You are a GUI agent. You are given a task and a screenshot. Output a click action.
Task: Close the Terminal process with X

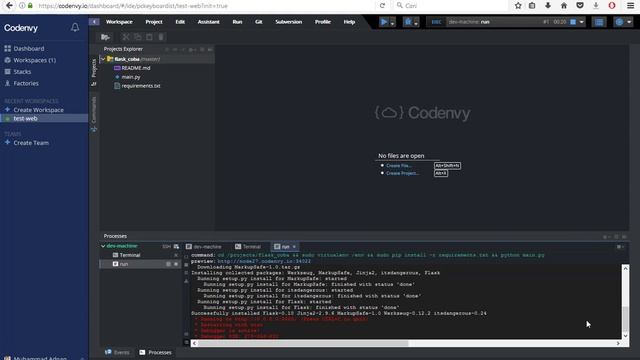pos(176,256)
